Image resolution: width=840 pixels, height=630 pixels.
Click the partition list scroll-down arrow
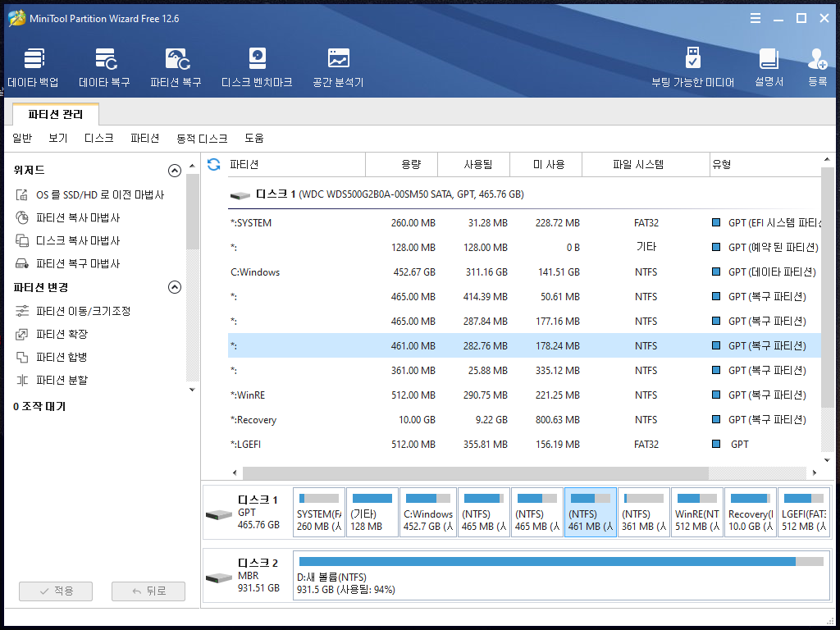pos(827,460)
